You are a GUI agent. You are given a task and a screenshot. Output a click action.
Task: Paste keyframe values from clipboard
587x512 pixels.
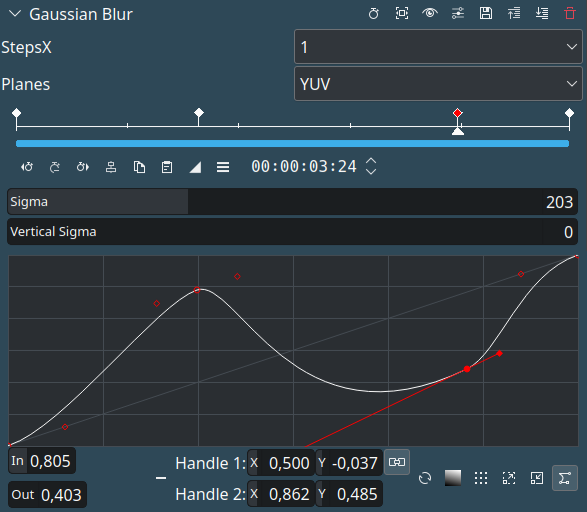point(167,167)
